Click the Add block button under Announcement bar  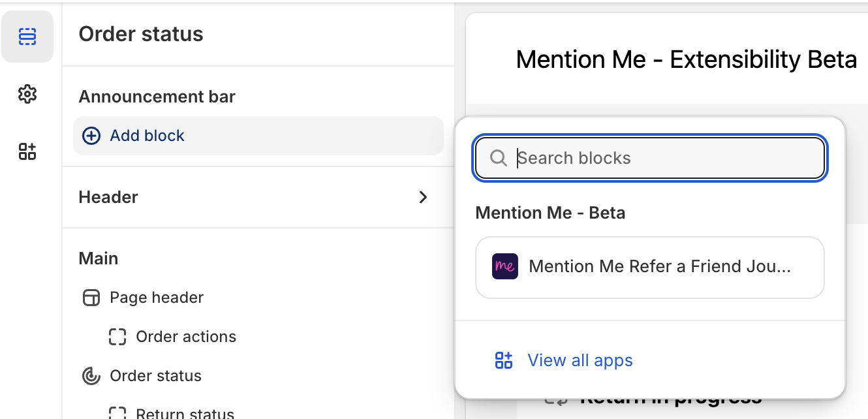[147, 135]
